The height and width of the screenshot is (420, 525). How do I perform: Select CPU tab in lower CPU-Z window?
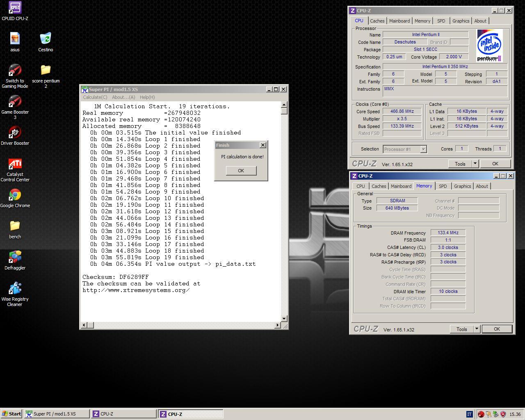pos(361,186)
